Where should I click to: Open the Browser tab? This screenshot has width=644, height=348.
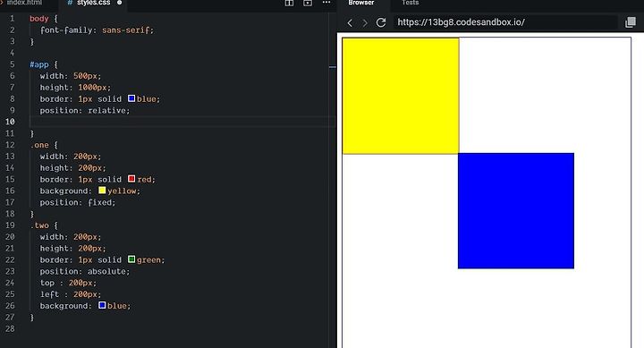tap(361, 3)
